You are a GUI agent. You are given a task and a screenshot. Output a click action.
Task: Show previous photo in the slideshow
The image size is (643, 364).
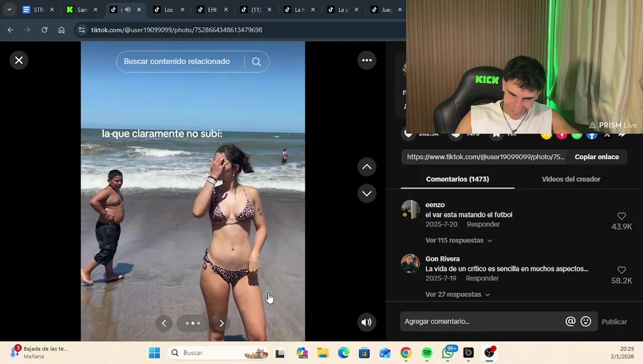(164, 323)
